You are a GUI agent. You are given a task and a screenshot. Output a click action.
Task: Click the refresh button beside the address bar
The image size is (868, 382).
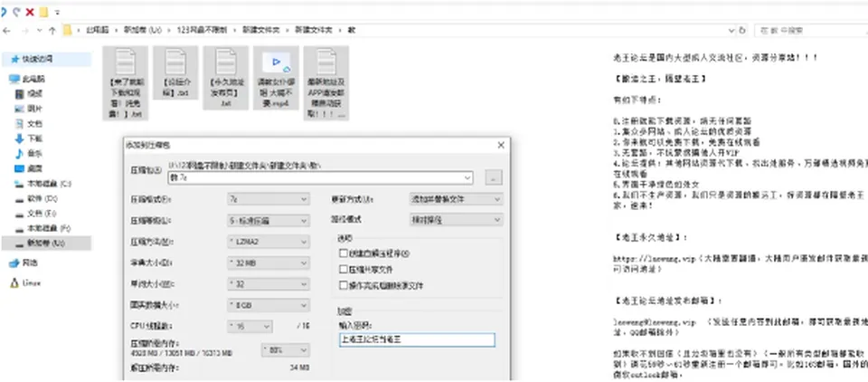[742, 31]
